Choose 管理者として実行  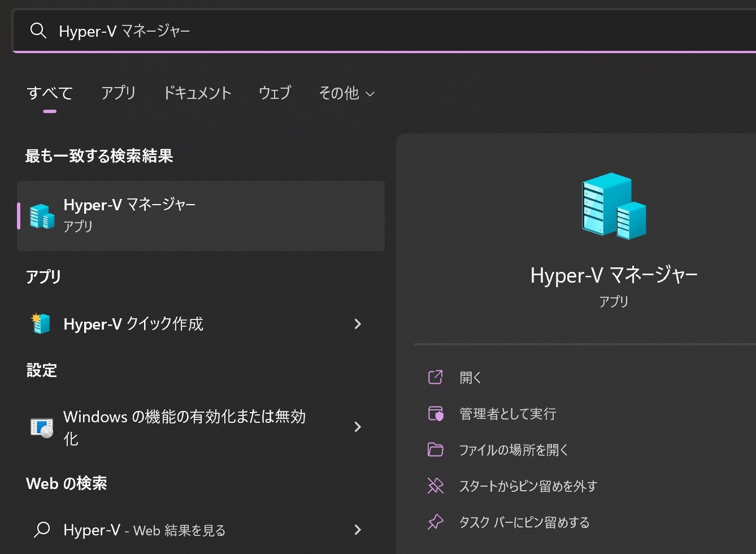(x=507, y=414)
